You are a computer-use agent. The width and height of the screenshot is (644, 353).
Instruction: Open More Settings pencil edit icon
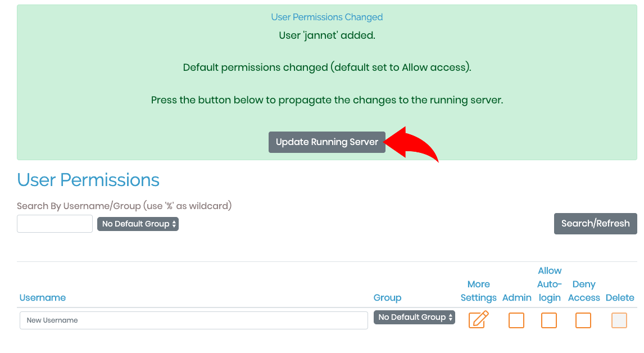pos(478,320)
